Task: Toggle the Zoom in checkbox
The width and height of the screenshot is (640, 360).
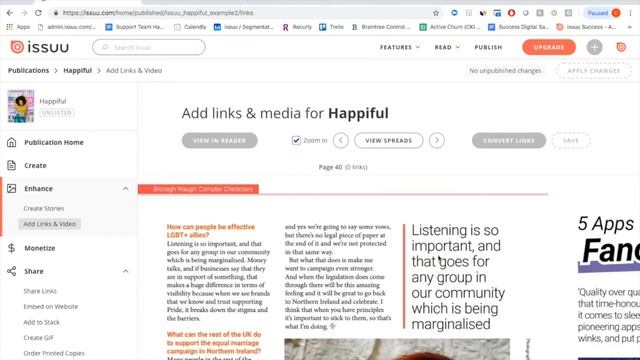Action: pos(296,140)
